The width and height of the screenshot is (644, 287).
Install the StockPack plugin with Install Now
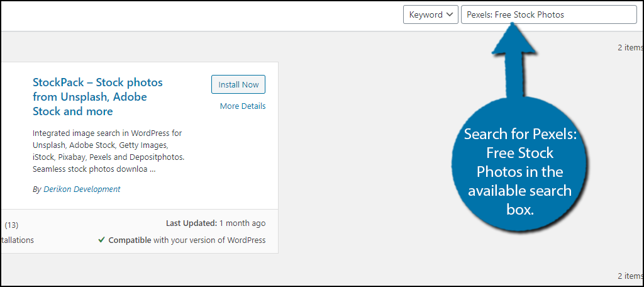[x=238, y=85]
